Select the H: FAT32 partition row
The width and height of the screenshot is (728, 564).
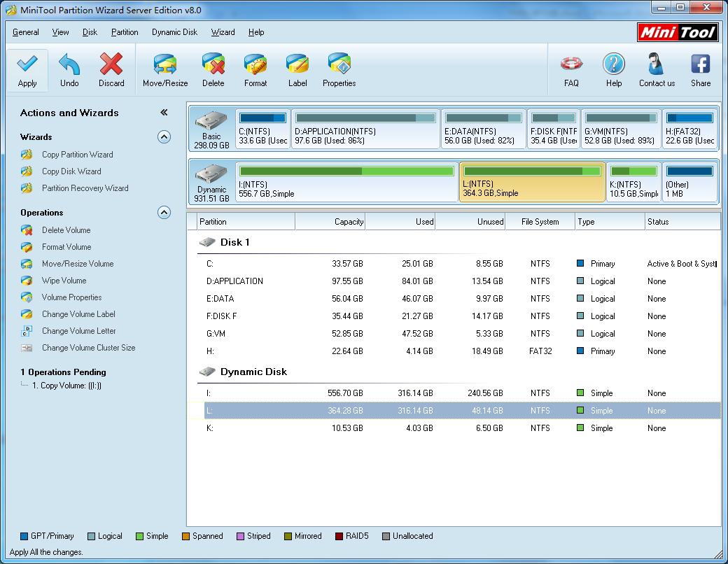pos(462,351)
